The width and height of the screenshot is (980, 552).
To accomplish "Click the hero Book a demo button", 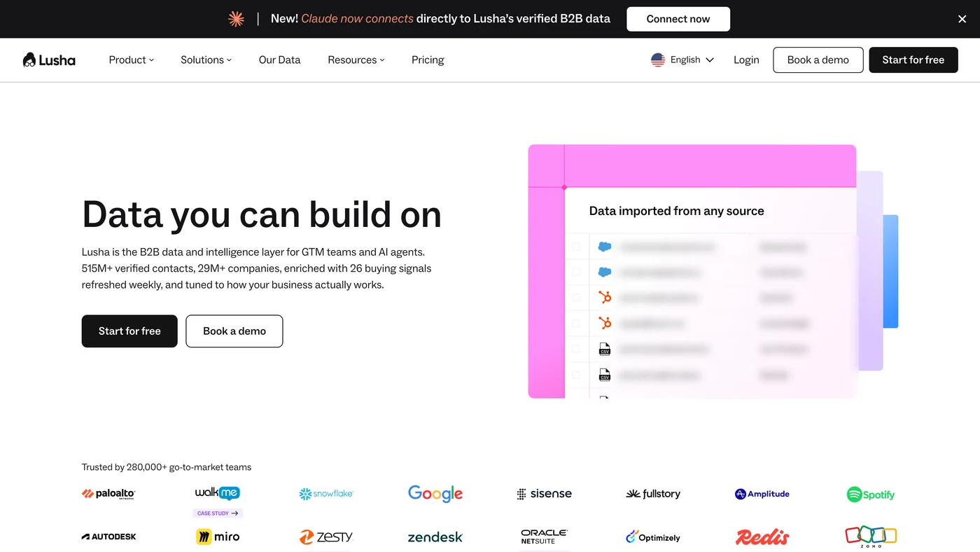I will pyautogui.click(x=234, y=331).
